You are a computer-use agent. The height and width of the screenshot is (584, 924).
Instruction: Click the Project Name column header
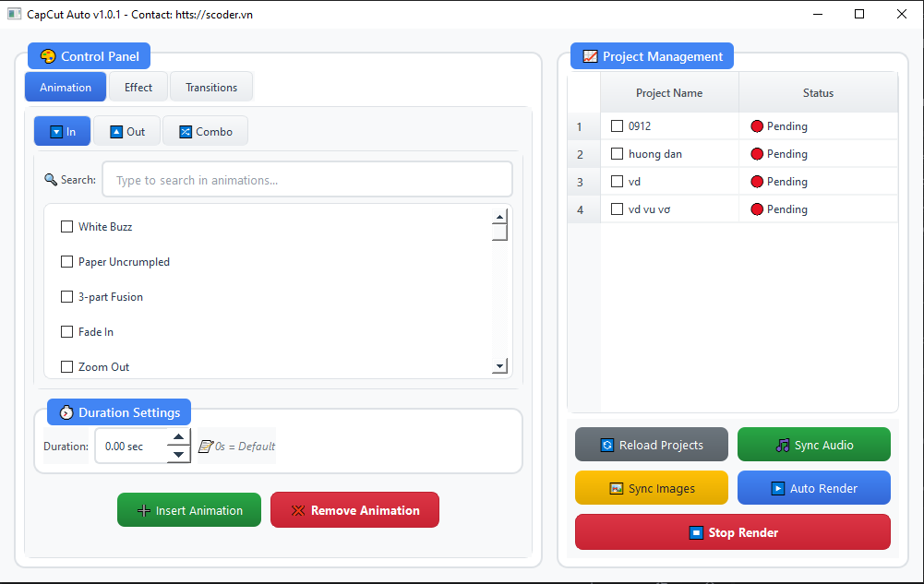(x=669, y=92)
